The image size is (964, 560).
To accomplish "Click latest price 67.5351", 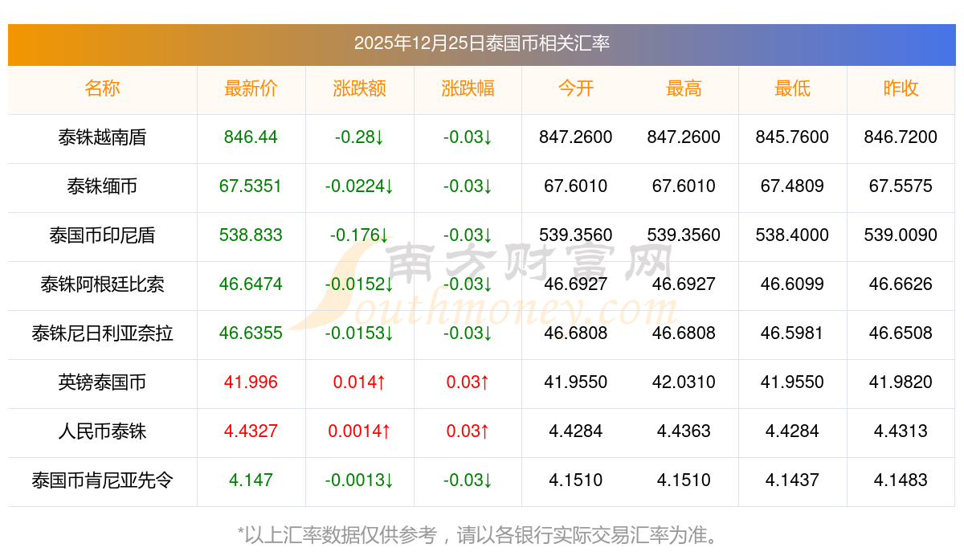I will [251, 186].
